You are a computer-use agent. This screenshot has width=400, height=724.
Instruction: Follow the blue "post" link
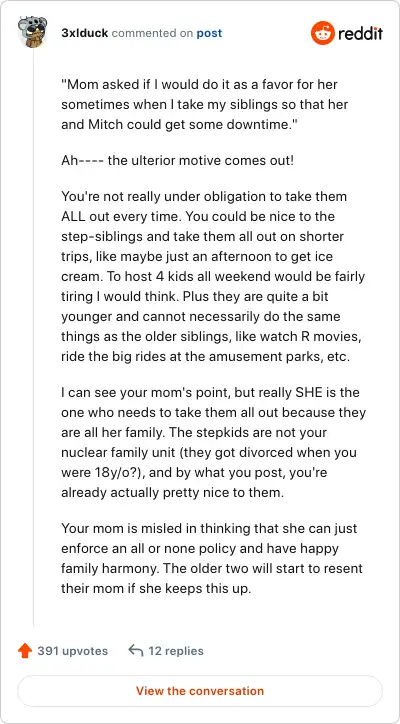pos(209,33)
